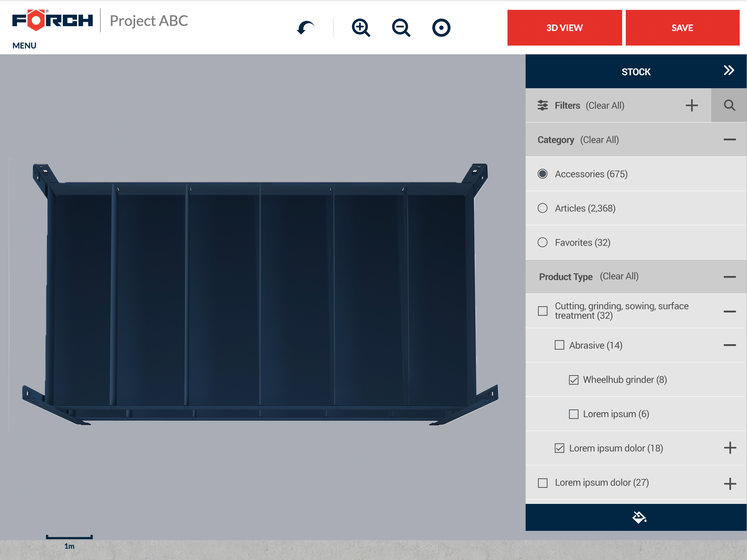Collapse the Abrasive (14) subgroup

729,345
